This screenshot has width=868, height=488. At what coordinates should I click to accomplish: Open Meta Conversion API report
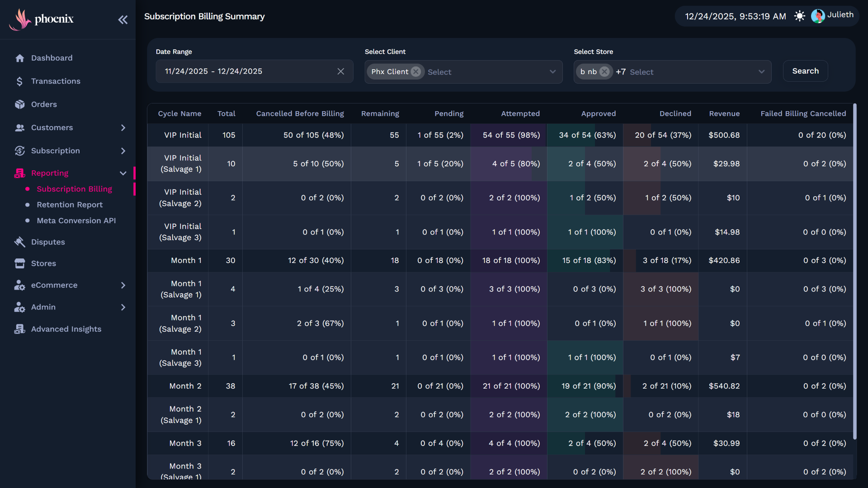coord(76,221)
